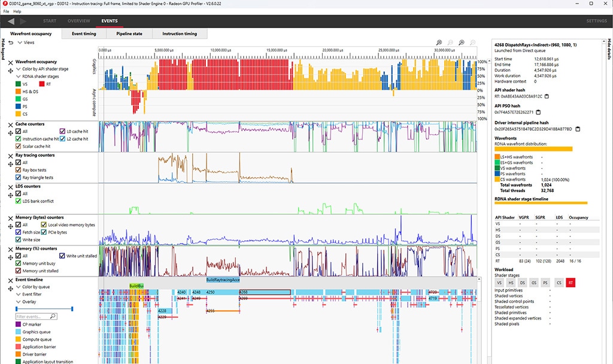613x364 pixels.
Task: Close the Ray tracing counters graph
Action: (x=10, y=156)
